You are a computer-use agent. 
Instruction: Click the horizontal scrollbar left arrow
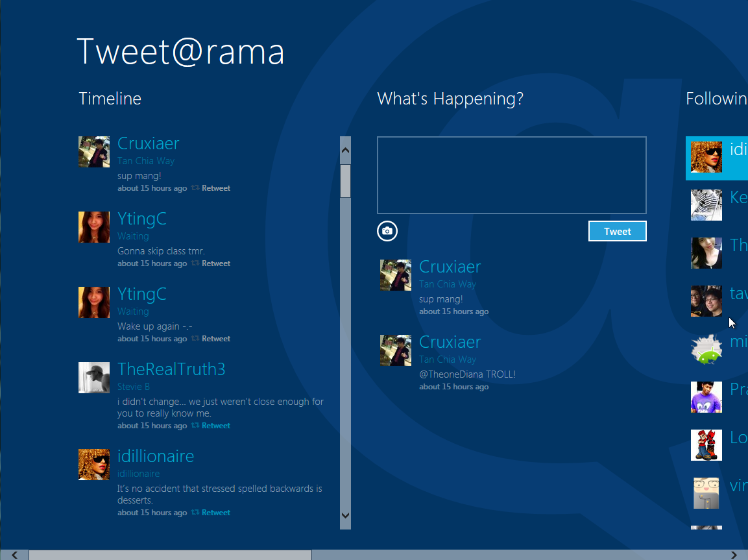(14, 555)
